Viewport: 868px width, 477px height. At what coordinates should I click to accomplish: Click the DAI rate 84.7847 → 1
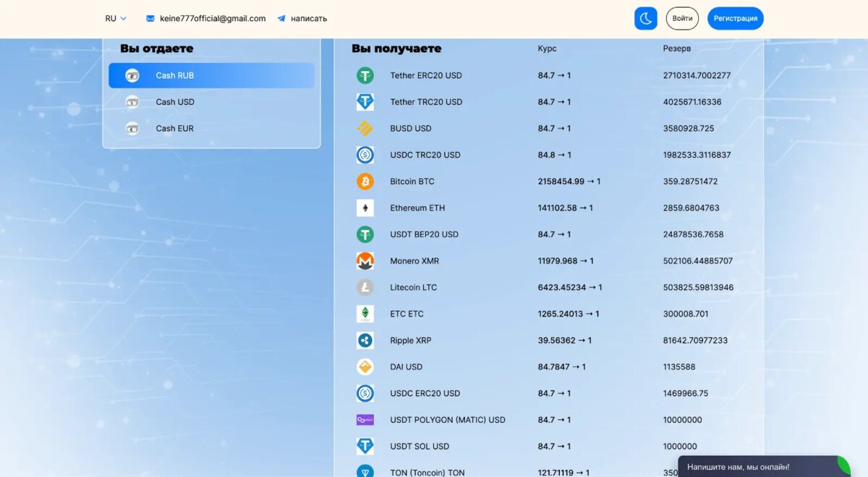click(562, 367)
